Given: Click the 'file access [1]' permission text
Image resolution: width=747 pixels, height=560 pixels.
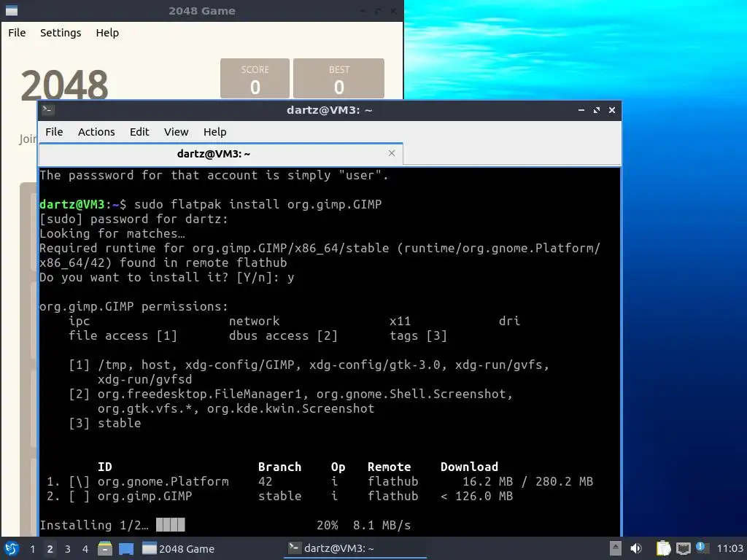Looking at the screenshot, I should click(x=123, y=335).
